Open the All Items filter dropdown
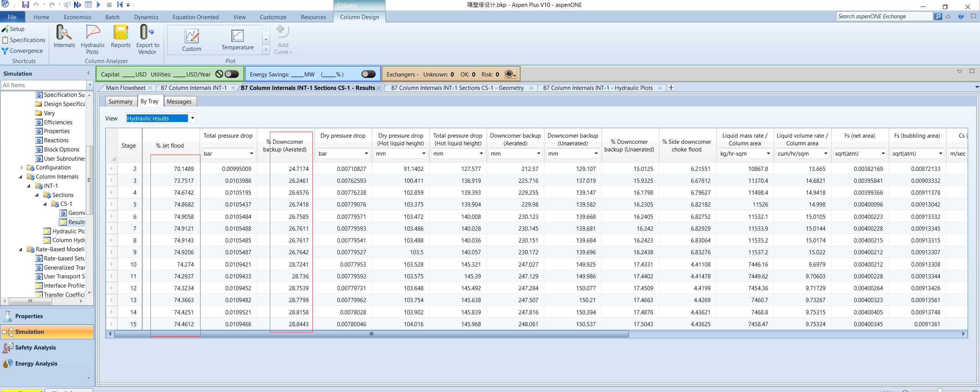 (x=90, y=85)
